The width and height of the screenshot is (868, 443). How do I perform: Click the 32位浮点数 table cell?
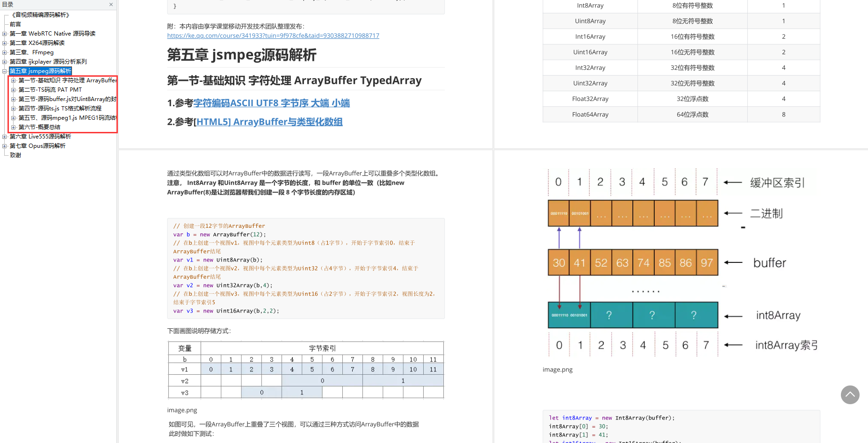pos(693,99)
